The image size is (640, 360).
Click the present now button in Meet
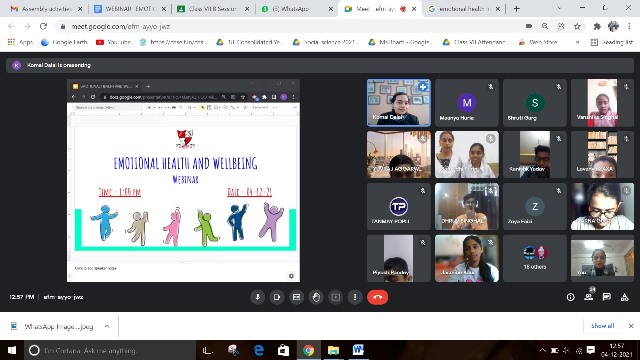point(336,297)
